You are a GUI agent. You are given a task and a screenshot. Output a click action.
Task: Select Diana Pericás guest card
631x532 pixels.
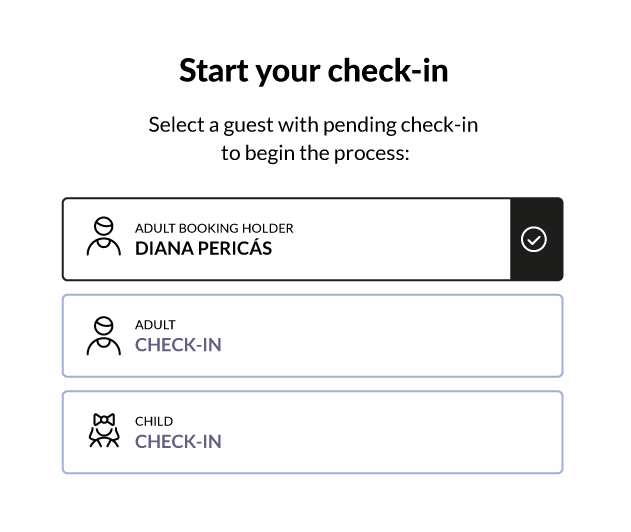[313, 239]
